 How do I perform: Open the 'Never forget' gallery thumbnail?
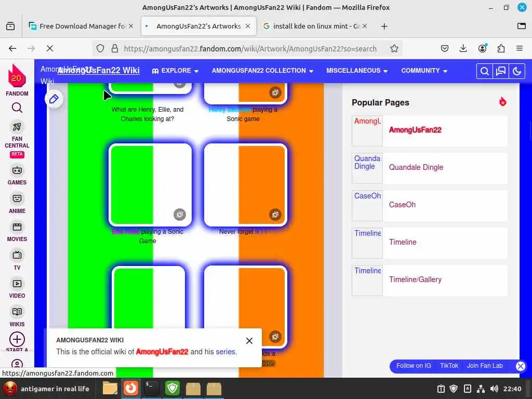click(245, 185)
